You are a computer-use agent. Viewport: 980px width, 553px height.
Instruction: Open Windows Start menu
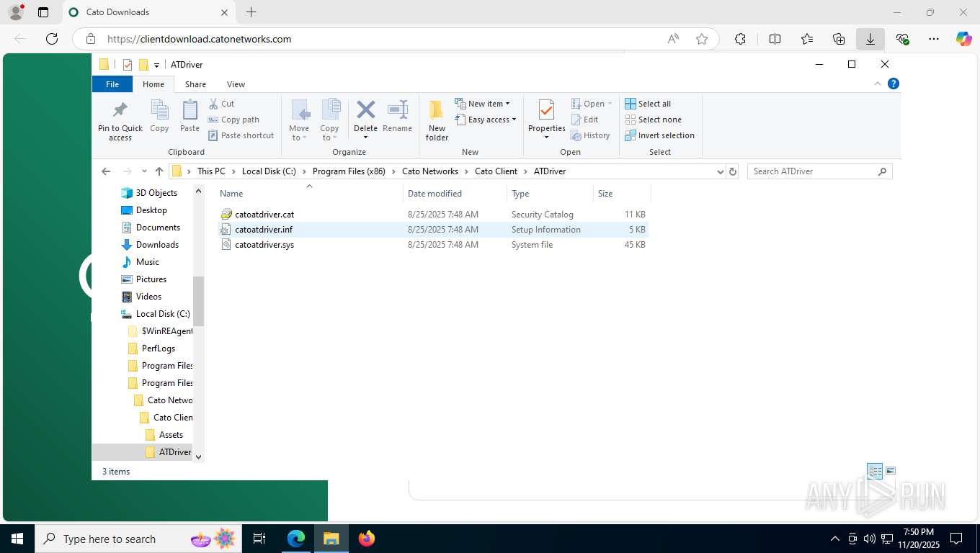(17, 539)
